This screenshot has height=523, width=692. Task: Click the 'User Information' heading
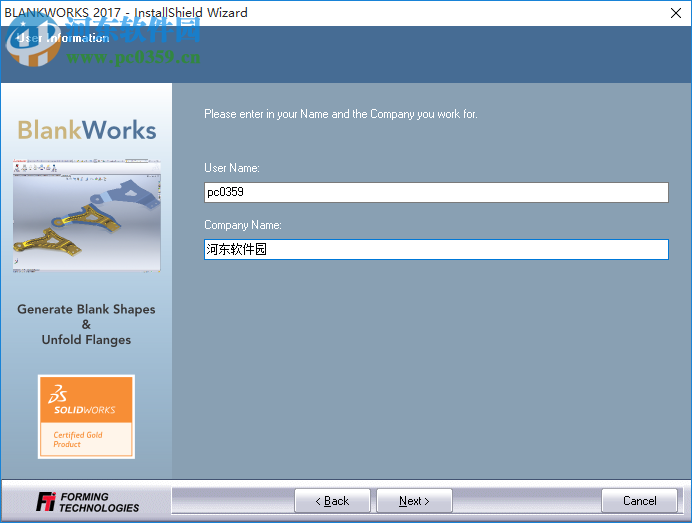pos(62,38)
